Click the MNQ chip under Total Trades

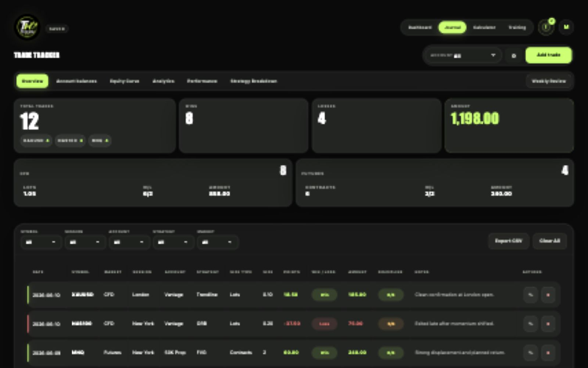(x=100, y=140)
